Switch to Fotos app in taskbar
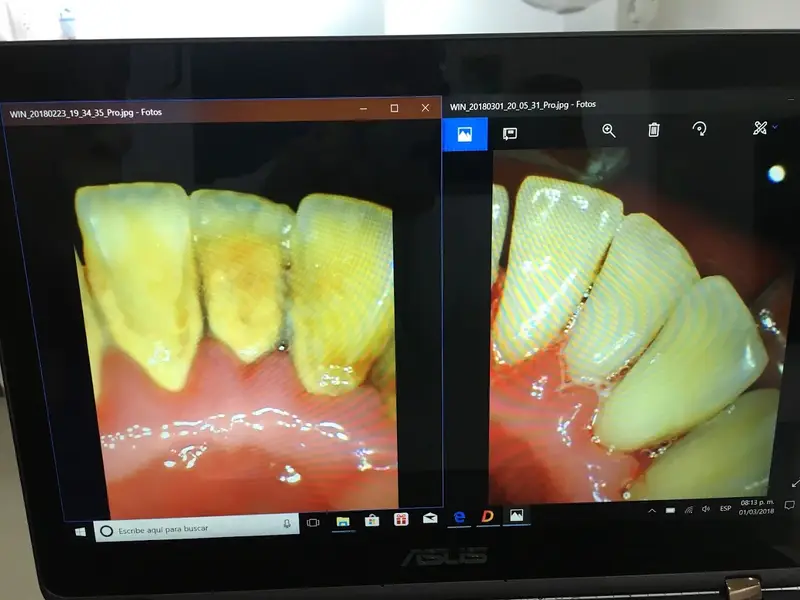Viewport: 800px width, 600px height. pos(516,515)
